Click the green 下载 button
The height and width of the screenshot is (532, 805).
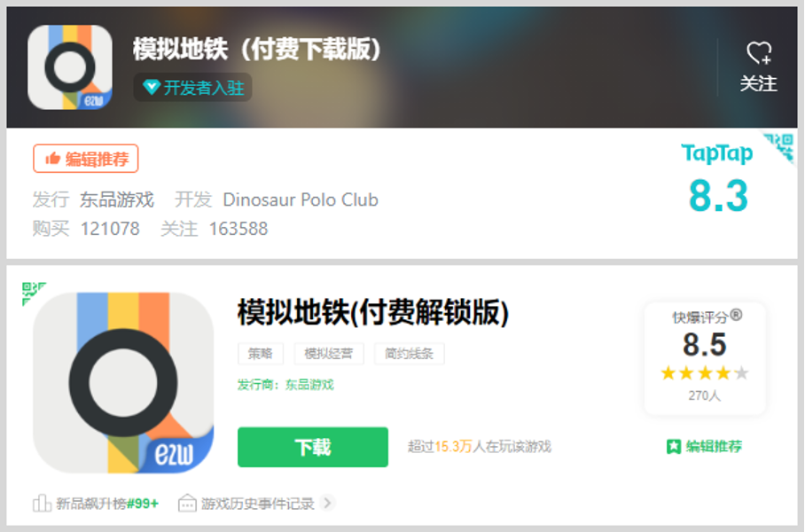313,447
